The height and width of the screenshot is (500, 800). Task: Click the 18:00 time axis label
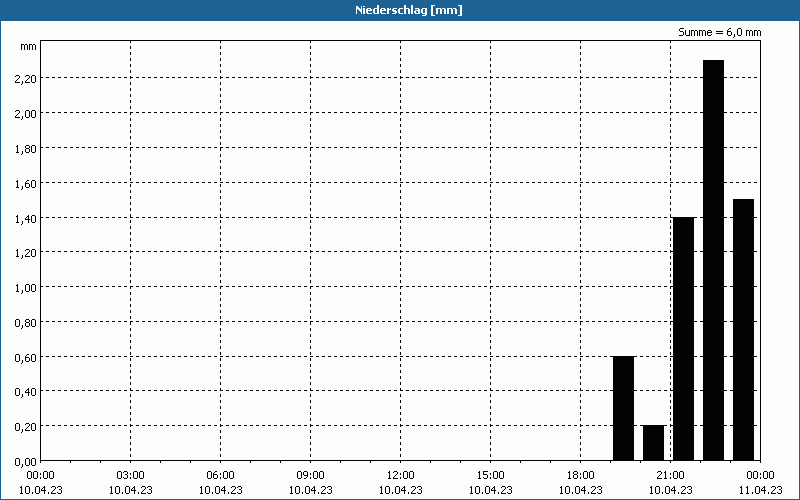(581, 476)
